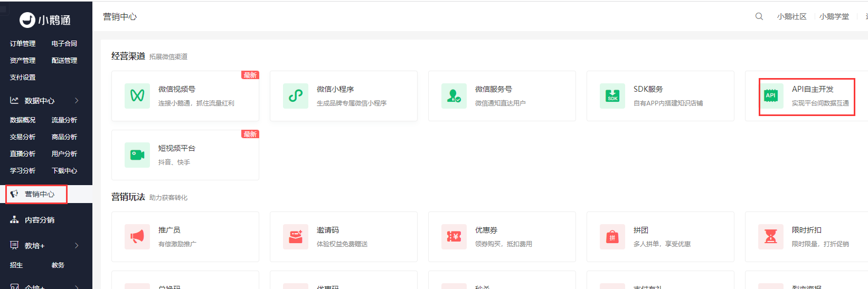Image resolution: width=868 pixels, height=289 pixels.
Task: Open 商品分析 in sidebar
Action: pos(64,137)
